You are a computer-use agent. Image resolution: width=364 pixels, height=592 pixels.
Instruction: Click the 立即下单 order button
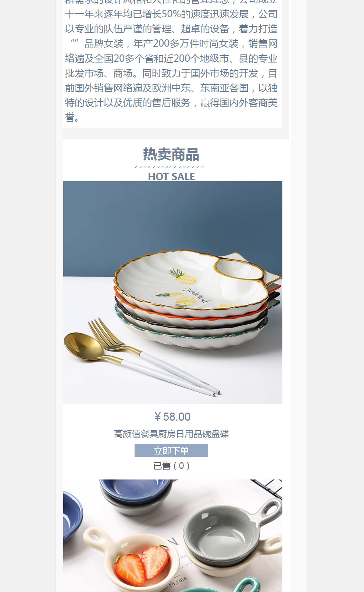click(x=171, y=450)
